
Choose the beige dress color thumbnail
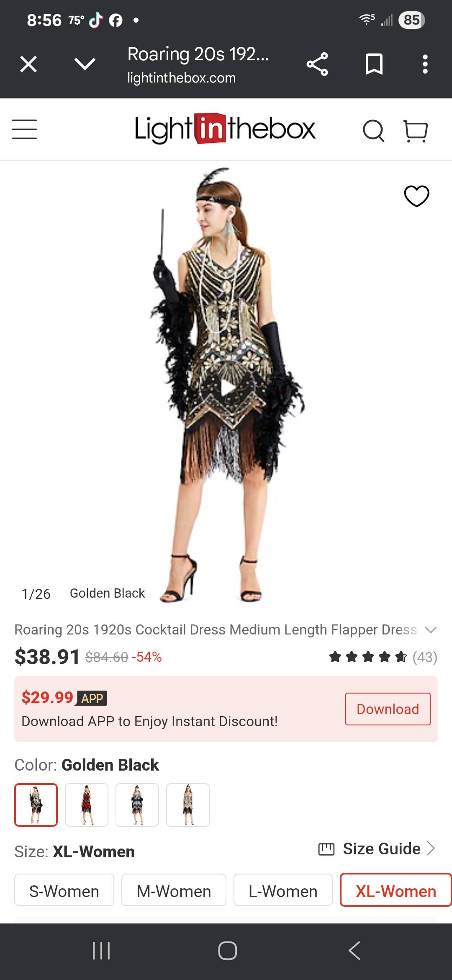click(188, 805)
